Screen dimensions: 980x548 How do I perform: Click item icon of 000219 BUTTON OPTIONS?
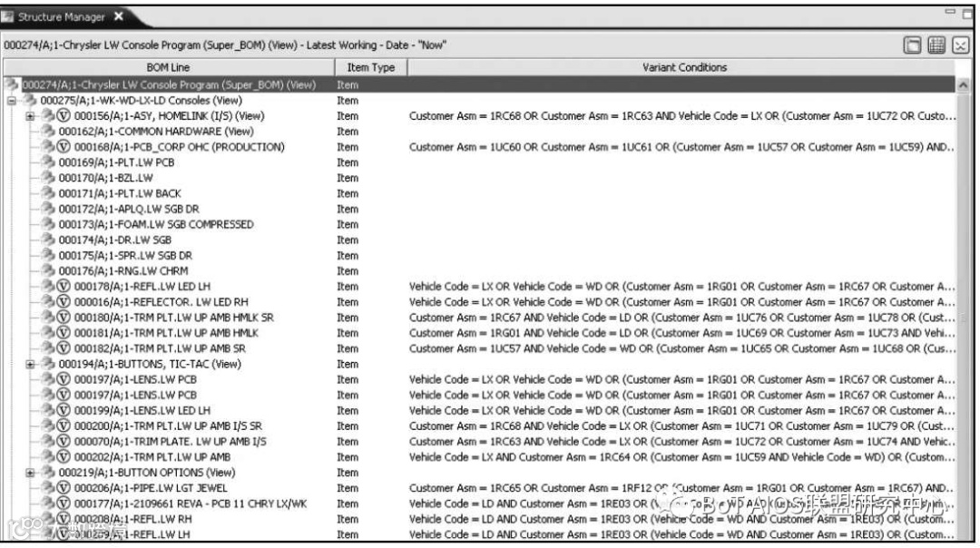(x=48, y=473)
